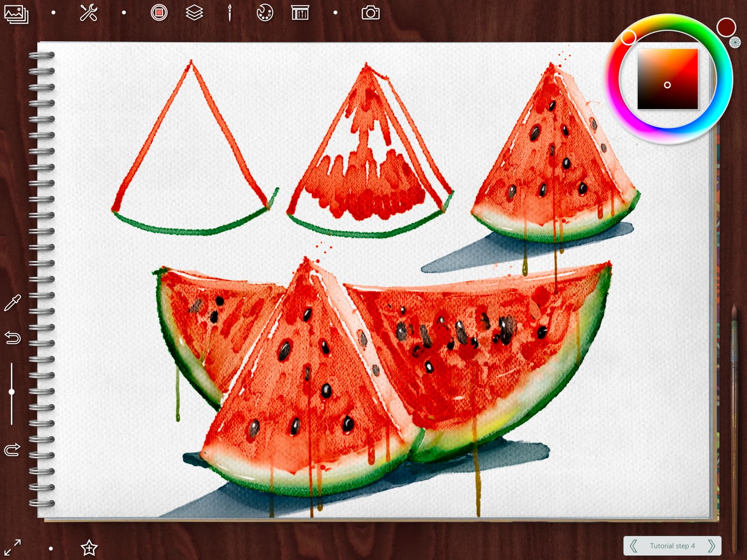Image resolution: width=747 pixels, height=560 pixels.
Task: Open the canvas frame presets
Action: [299, 13]
